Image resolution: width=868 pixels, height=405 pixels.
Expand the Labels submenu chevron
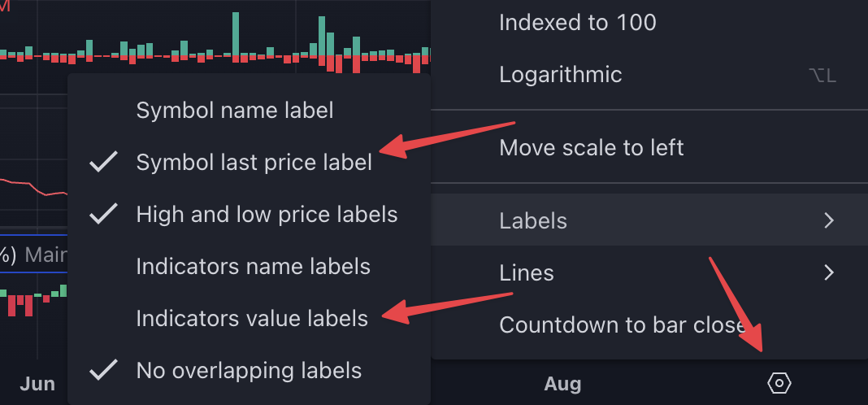(829, 220)
